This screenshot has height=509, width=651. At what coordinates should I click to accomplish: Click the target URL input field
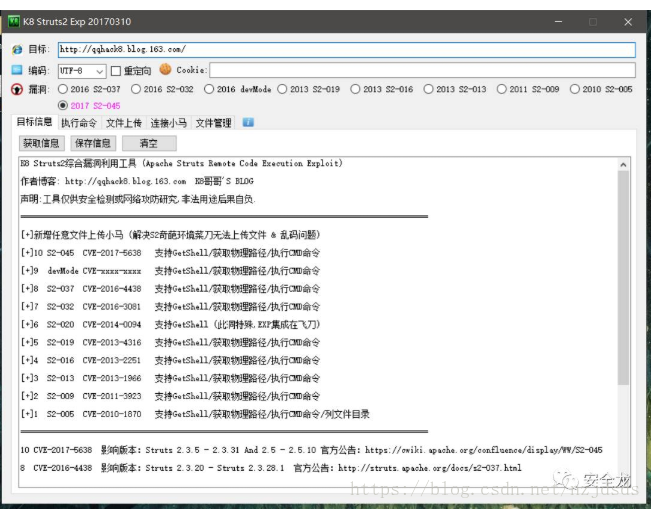pyautogui.click(x=347, y=49)
